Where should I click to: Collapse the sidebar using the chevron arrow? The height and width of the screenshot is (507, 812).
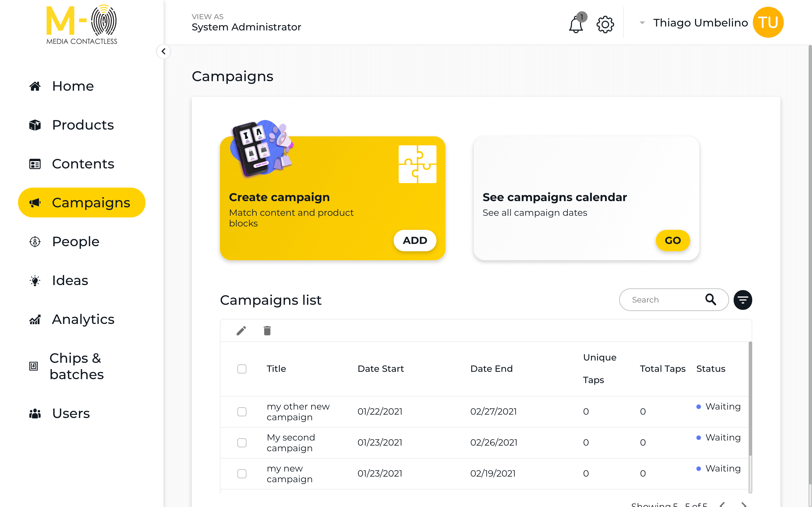point(164,51)
